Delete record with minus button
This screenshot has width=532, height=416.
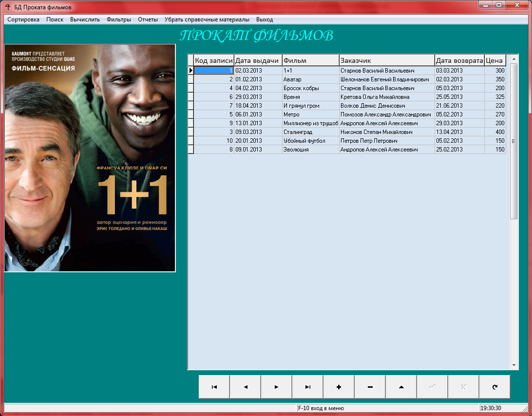[370, 386]
